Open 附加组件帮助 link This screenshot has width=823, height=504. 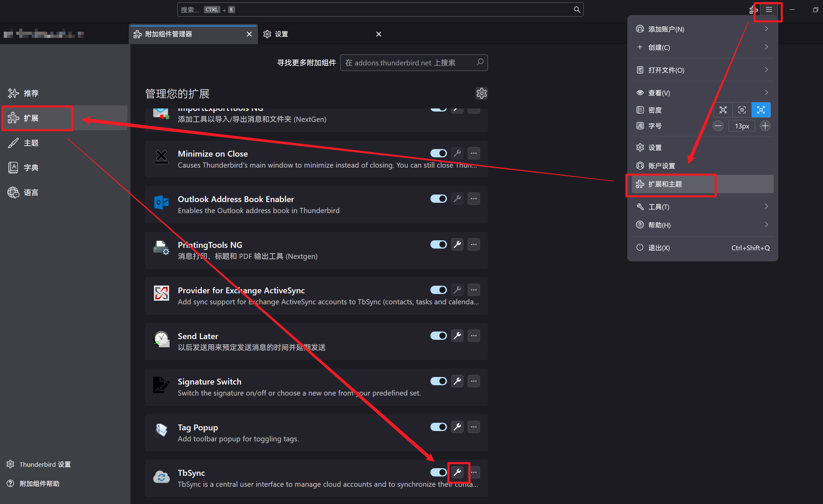pos(33,483)
